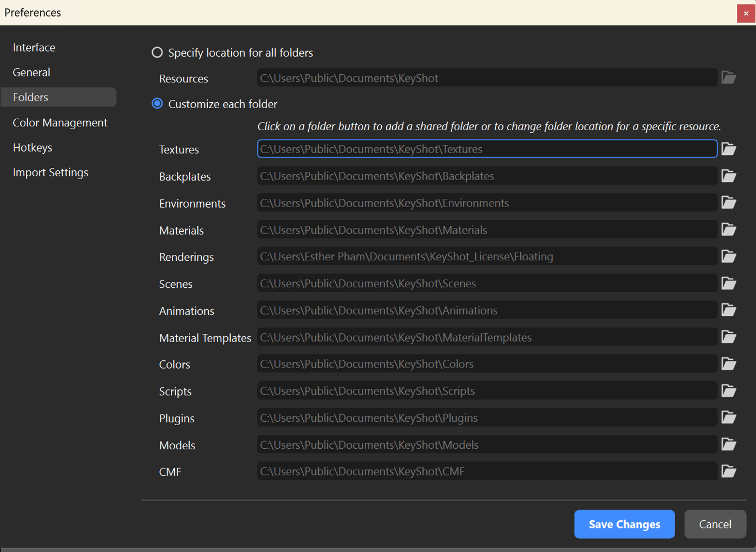Switch to the Hotkeys preferences section

(x=32, y=147)
